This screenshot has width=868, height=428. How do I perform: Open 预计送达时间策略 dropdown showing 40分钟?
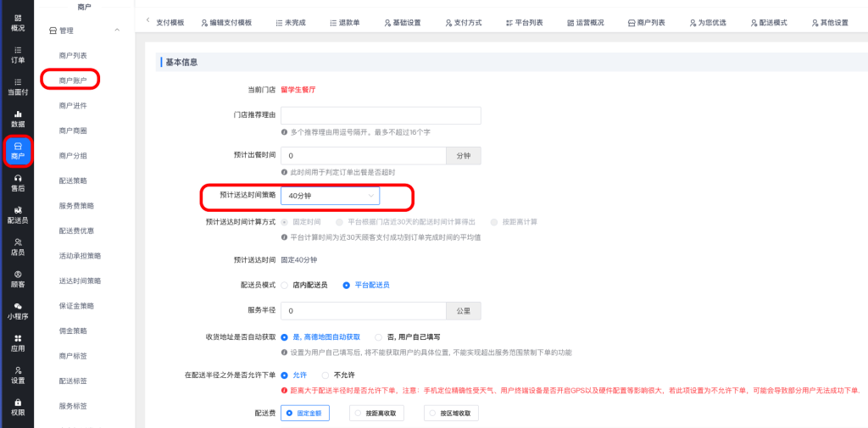pyautogui.click(x=331, y=197)
